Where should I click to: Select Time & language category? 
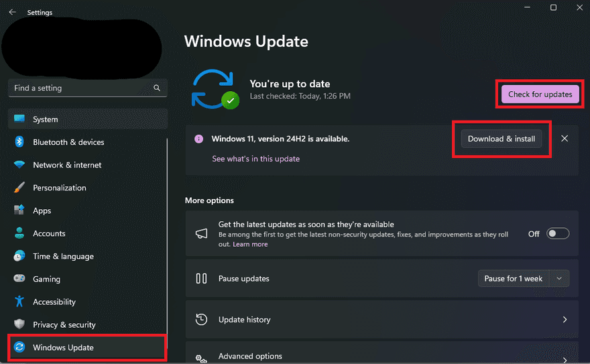pyautogui.click(x=88, y=256)
